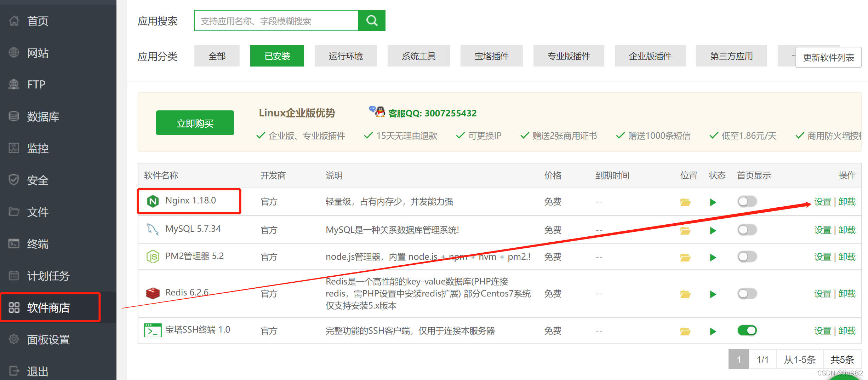Click the 安全 shield icon in sidebar
This screenshot has width=868, height=380.
point(14,180)
